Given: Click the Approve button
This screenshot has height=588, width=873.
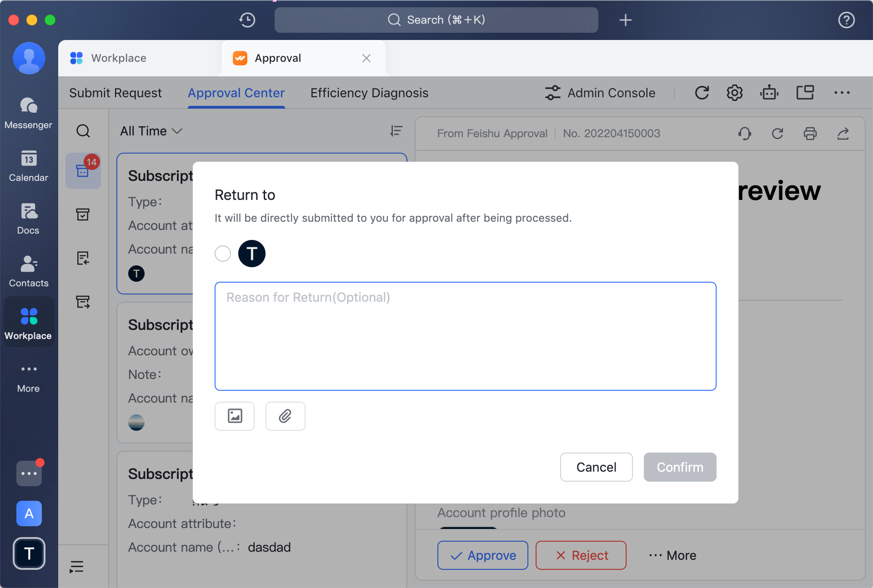Looking at the screenshot, I should pyautogui.click(x=482, y=555).
